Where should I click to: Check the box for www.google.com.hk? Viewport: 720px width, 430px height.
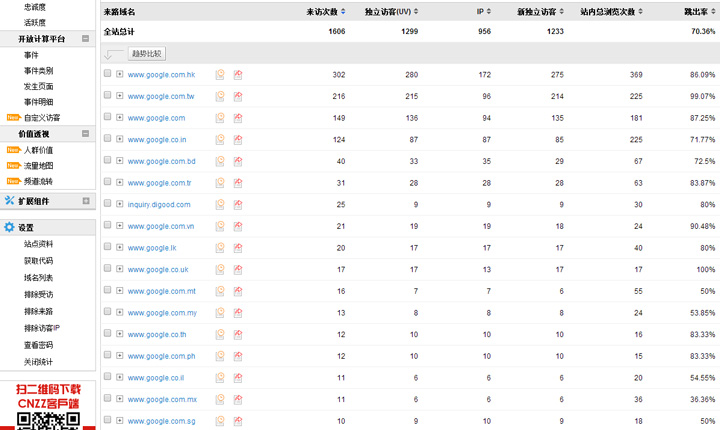[x=108, y=75]
